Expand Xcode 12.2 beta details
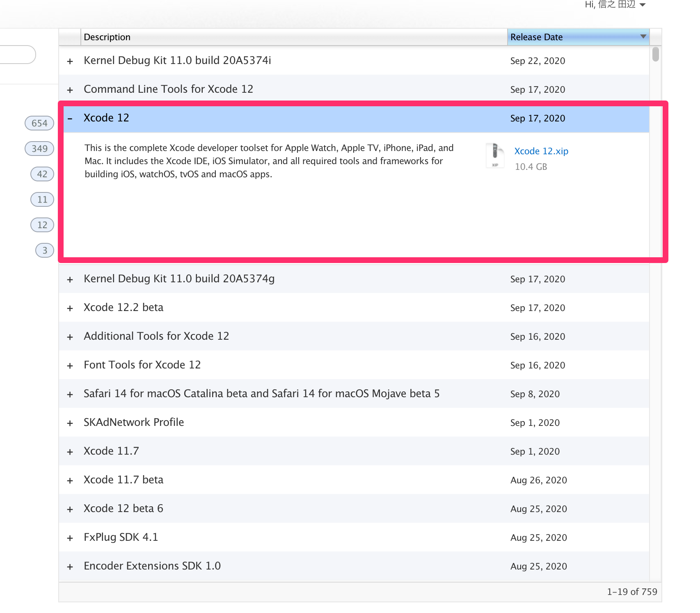700x613 pixels. pos(70,308)
